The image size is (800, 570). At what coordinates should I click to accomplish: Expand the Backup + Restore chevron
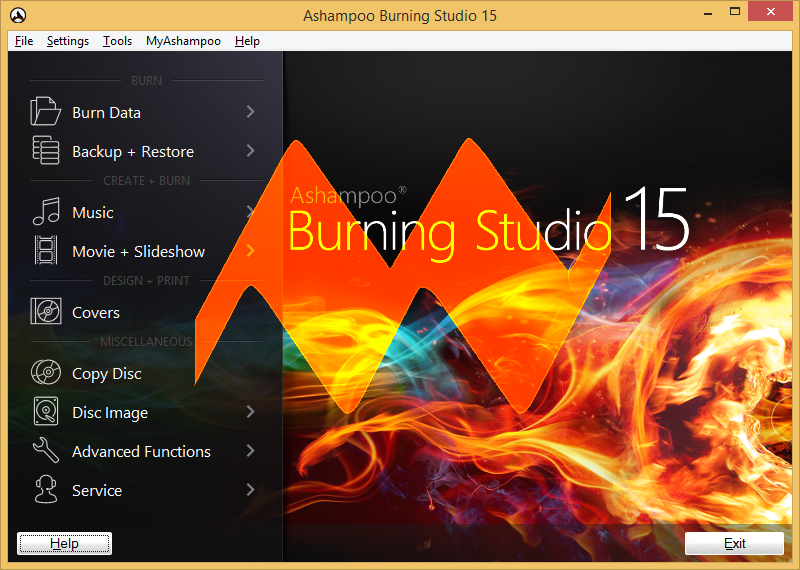[x=251, y=151]
